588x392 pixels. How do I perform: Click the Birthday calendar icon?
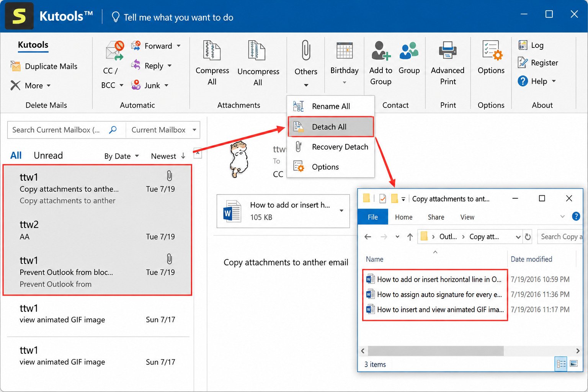coord(345,50)
